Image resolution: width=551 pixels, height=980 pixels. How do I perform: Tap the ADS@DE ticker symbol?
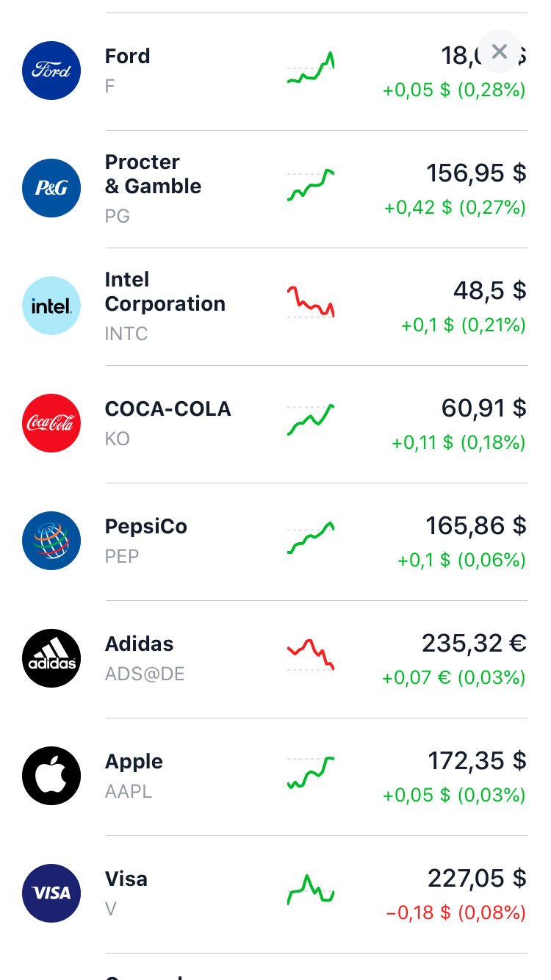click(x=145, y=674)
